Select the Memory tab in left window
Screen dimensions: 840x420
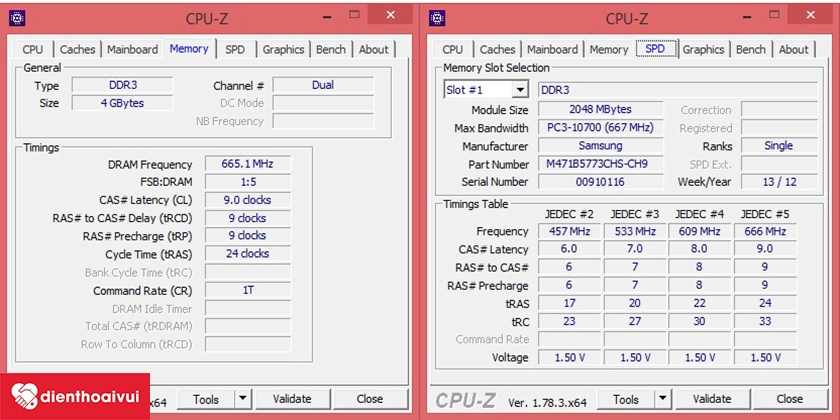(x=189, y=48)
